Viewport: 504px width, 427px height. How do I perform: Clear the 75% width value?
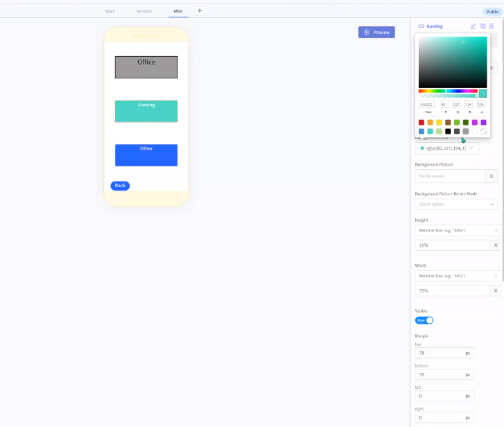point(496,290)
